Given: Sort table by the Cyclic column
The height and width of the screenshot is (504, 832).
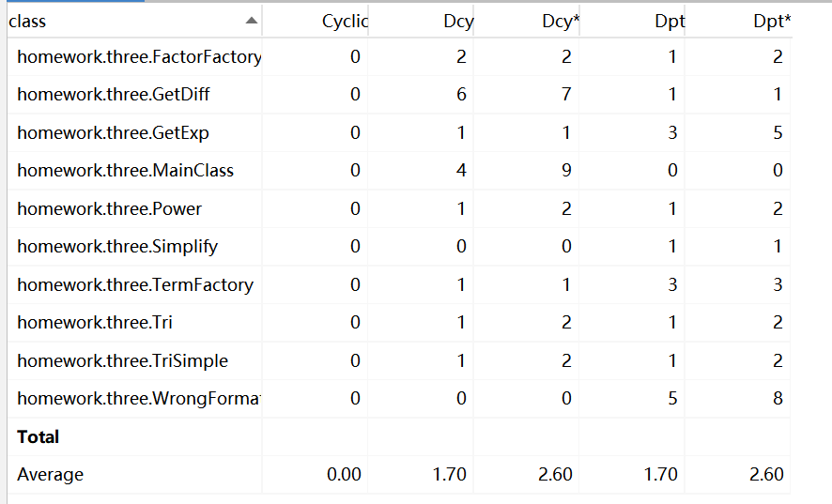Looking at the screenshot, I should (x=345, y=21).
